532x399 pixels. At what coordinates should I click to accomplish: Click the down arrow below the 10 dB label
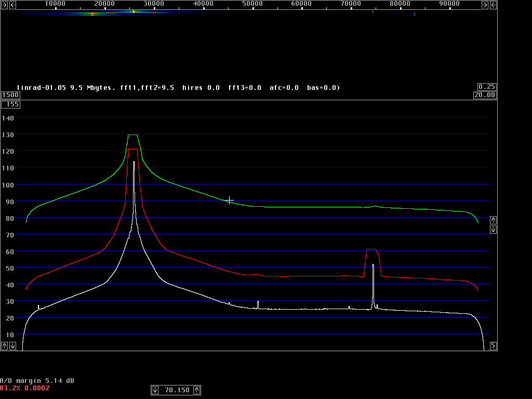12,345
